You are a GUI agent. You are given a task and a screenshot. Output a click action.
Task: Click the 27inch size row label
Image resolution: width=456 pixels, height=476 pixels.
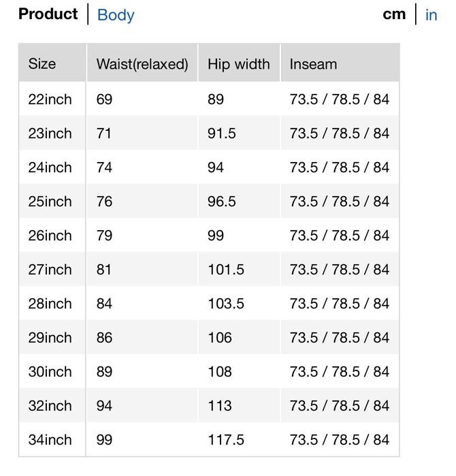click(50, 270)
